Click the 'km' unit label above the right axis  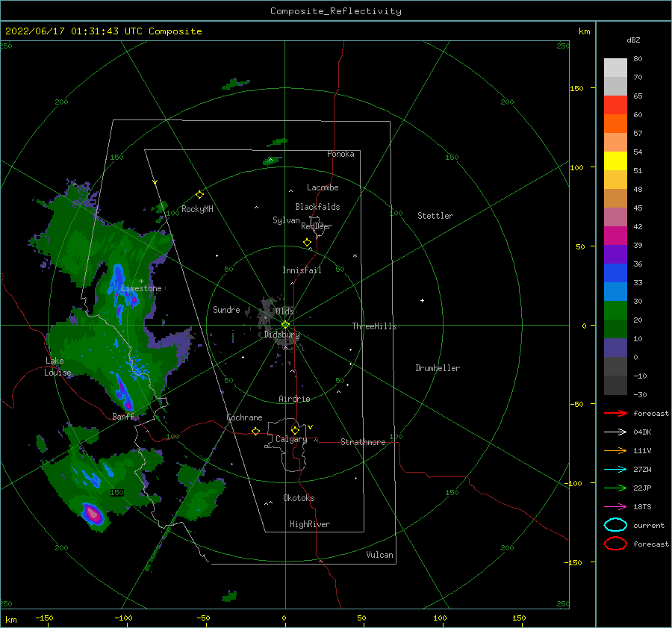click(x=584, y=31)
